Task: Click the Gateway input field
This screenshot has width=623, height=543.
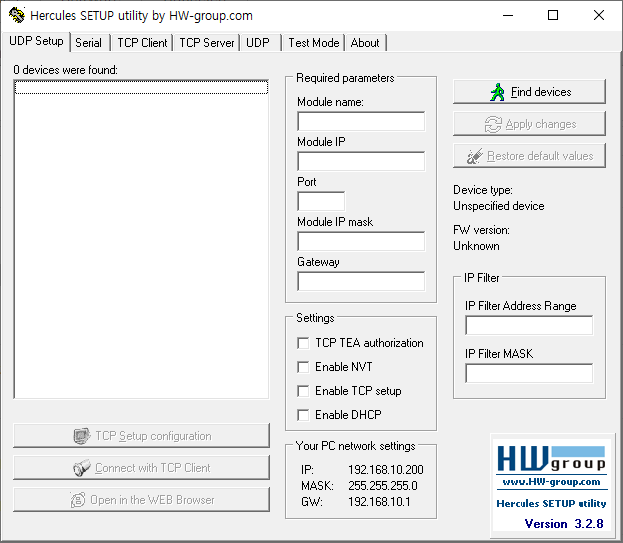Action: click(361, 281)
